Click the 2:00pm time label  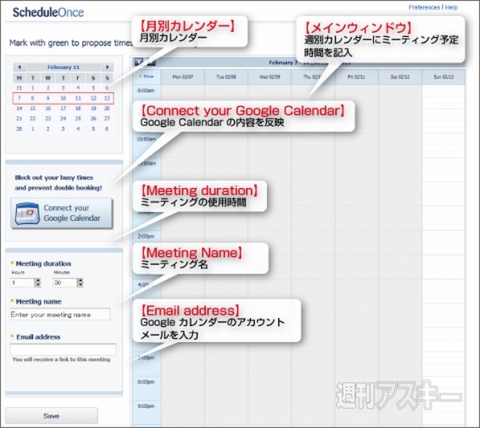tap(146, 236)
